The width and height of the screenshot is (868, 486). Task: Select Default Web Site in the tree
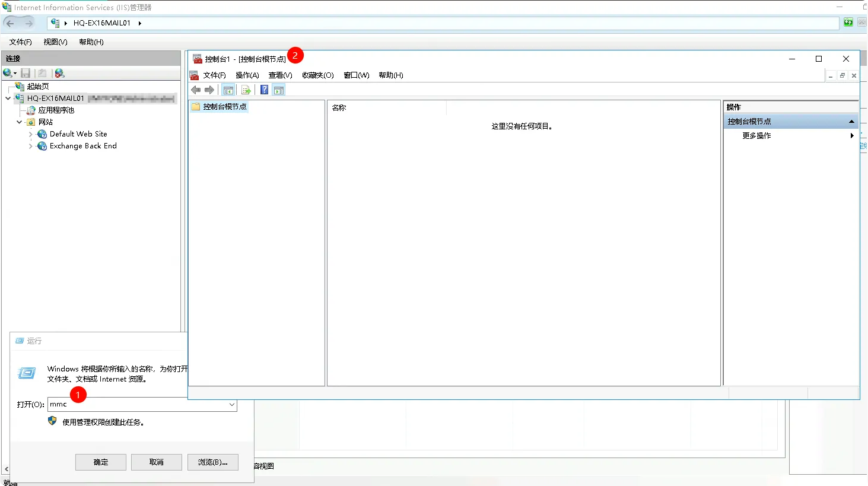point(78,134)
